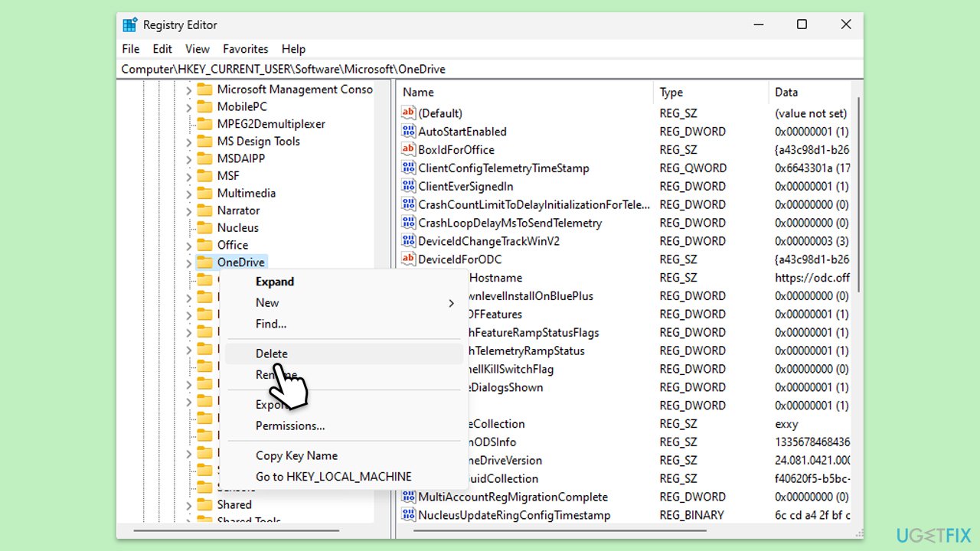980x551 pixels.
Task: Open the New submenu in context menu
Action: [x=344, y=303]
